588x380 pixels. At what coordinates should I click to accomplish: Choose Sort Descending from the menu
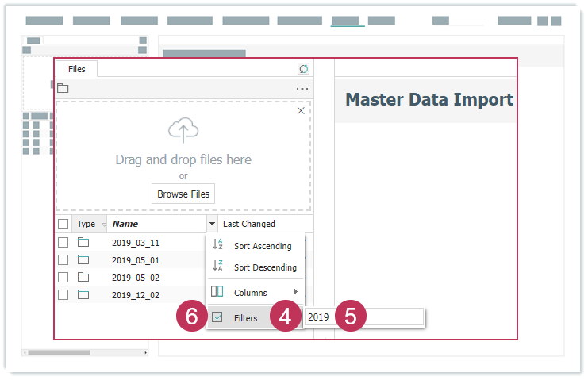click(x=265, y=267)
